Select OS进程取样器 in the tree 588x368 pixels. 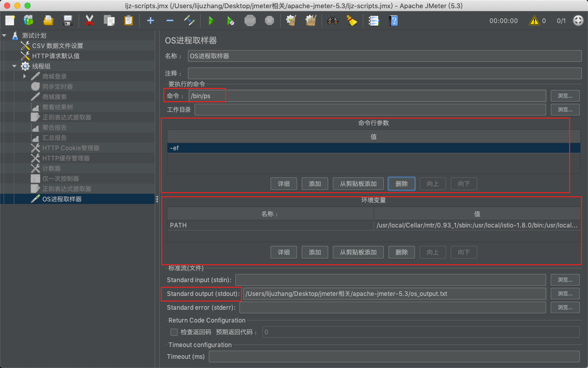tap(62, 199)
